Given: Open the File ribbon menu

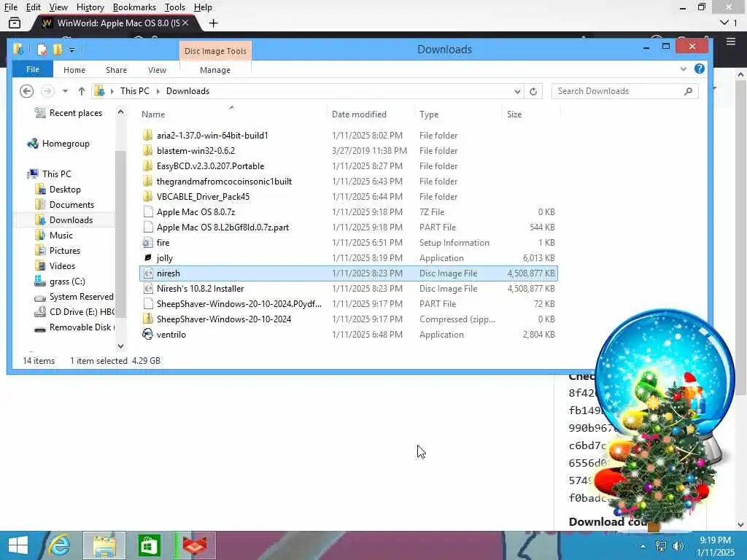Looking at the screenshot, I should 33,69.
